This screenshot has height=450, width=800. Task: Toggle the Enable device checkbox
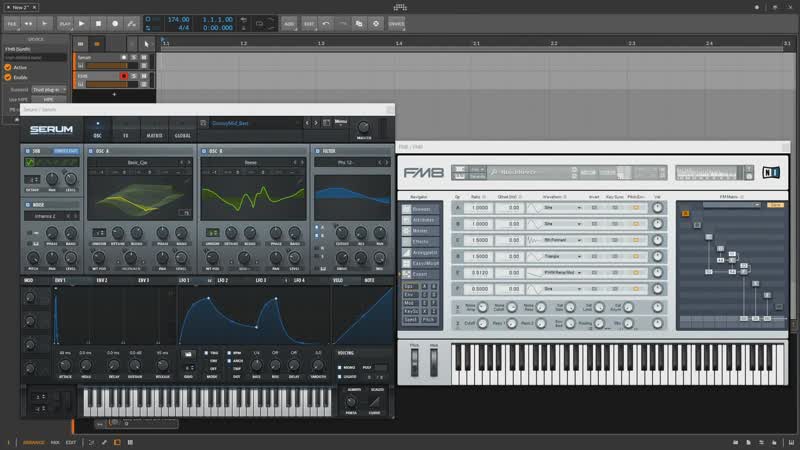point(8,77)
